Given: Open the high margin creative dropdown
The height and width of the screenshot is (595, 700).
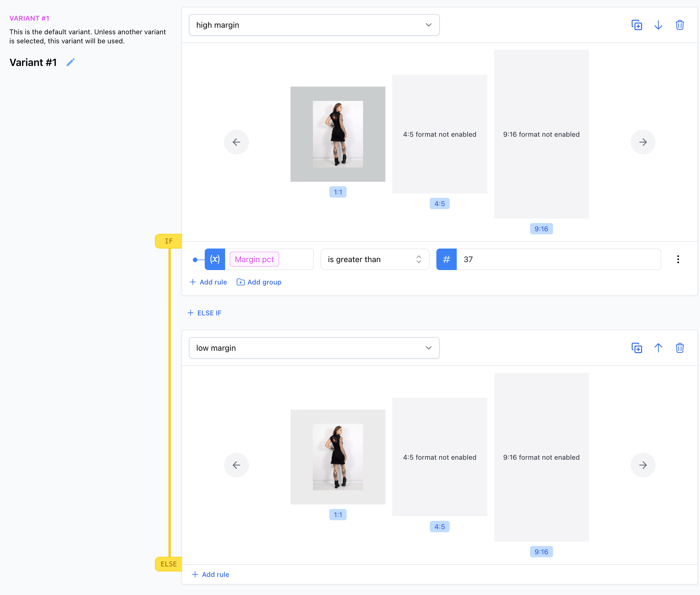Looking at the screenshot, I should point(314,25).
